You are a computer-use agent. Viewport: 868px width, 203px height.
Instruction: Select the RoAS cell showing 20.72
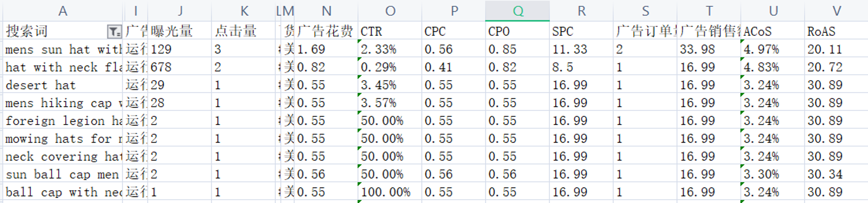[x=836, y=67]
